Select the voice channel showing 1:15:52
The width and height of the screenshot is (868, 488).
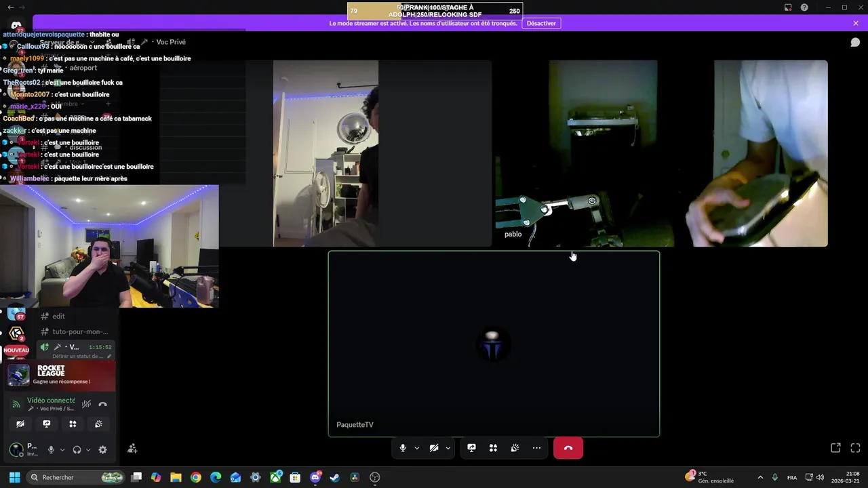click(75, 347)
